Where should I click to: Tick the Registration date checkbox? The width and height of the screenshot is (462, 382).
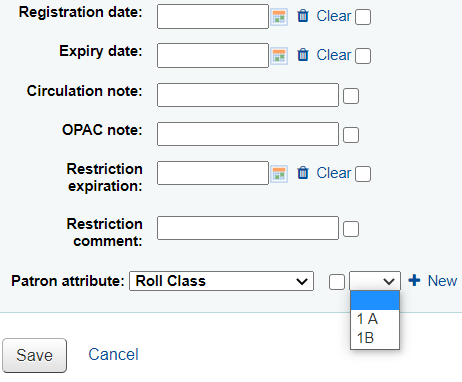363,17
